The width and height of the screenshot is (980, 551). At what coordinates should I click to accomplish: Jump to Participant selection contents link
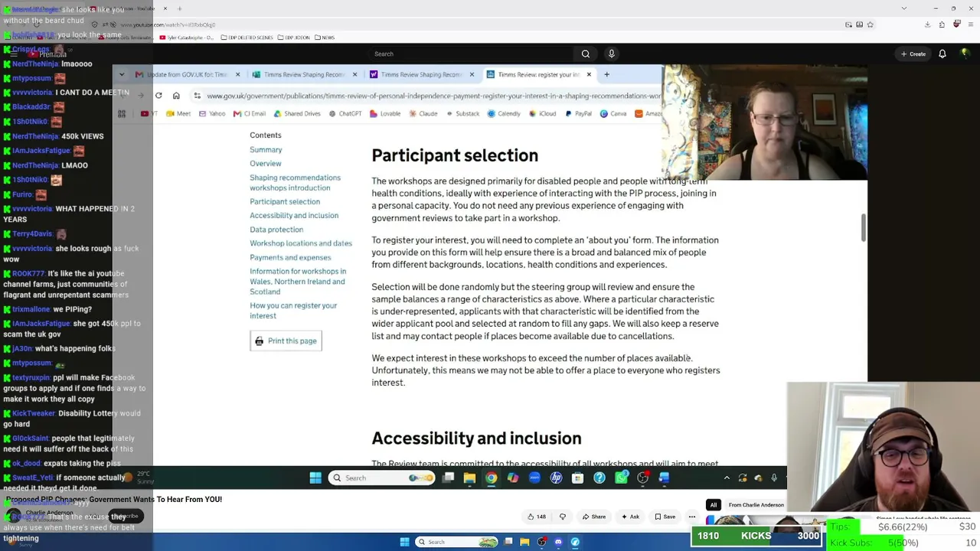[x=285, y=202]
